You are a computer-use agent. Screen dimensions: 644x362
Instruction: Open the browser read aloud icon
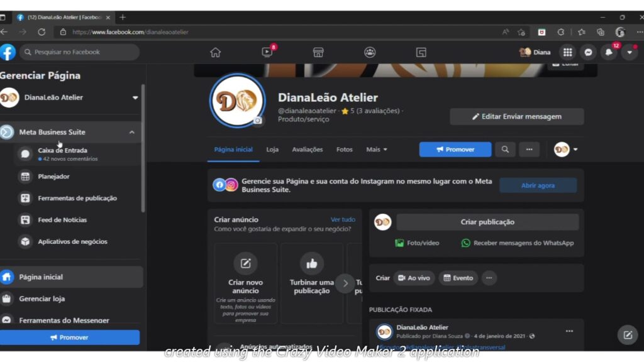[506, 32]
